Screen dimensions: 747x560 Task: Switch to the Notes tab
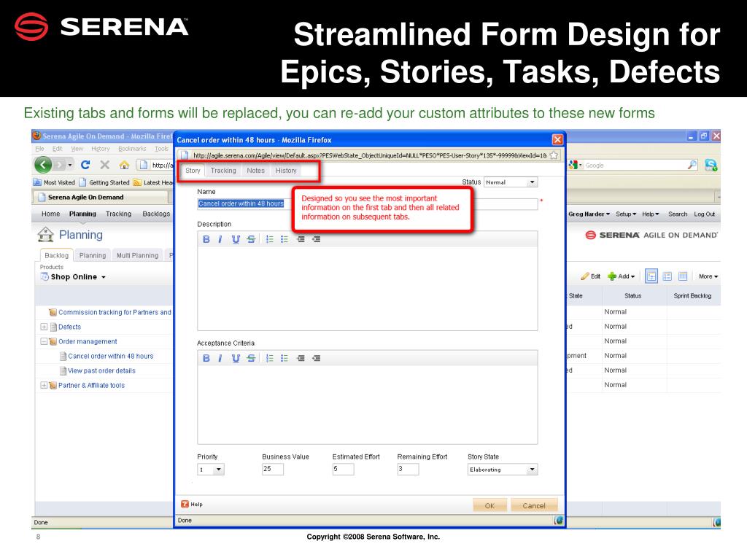coord(255,171)
